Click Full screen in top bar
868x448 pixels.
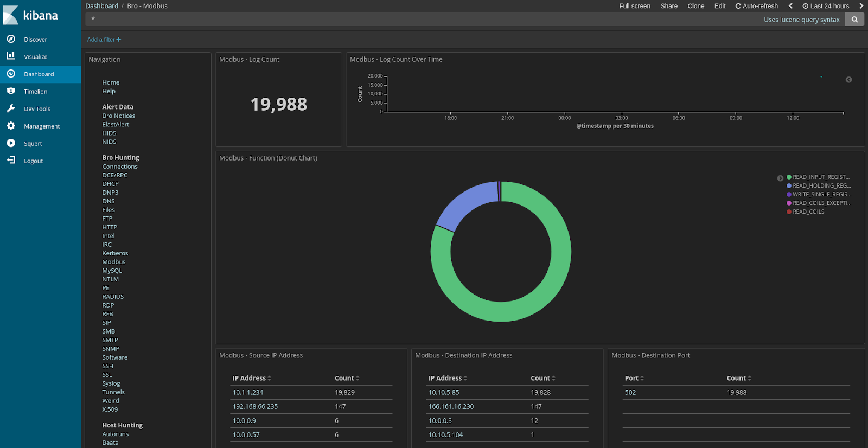(x=635, y=6)
